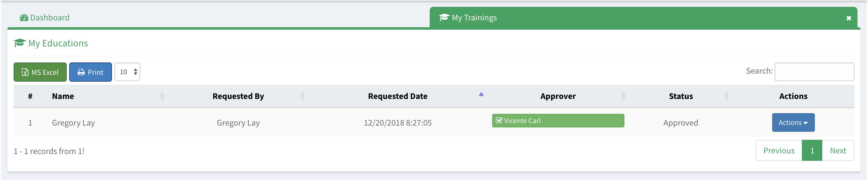The width and height of the screenshot is (868, 180).
Task: Click the graduation cap icon in My Trainings tab
Action: 444,18
